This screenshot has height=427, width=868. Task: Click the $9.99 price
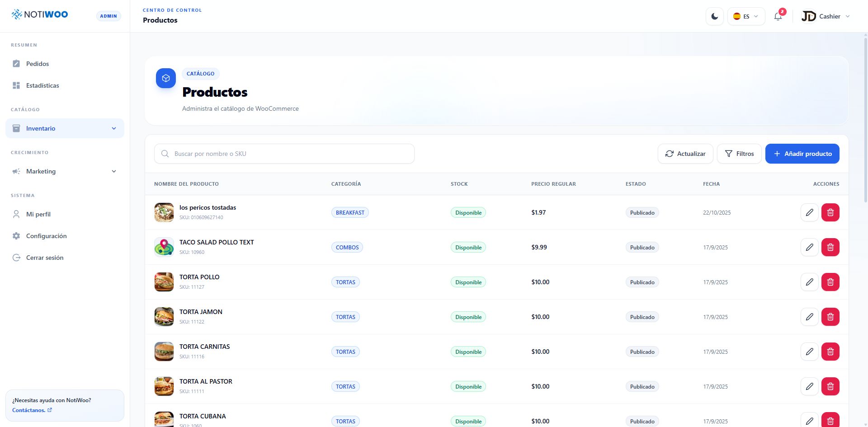(x=539, y=247)
